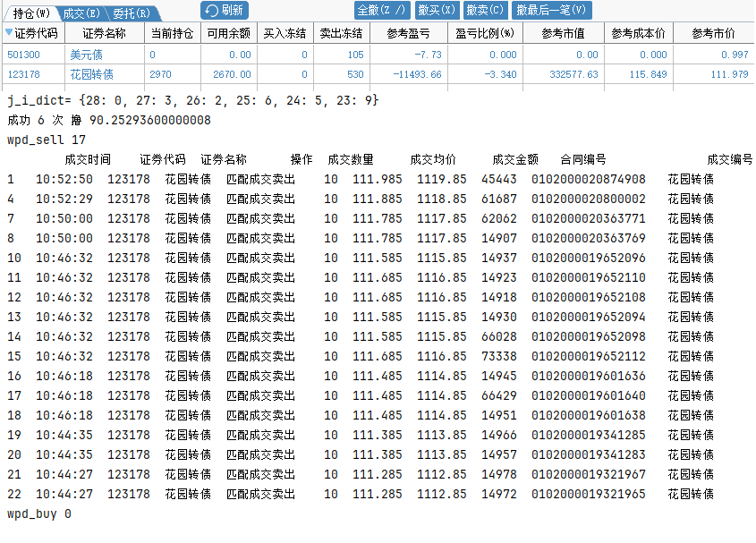Click available balance 2670.00
Image resolution: width=756 pixels, height=543 pixels.
coord(232,75)
